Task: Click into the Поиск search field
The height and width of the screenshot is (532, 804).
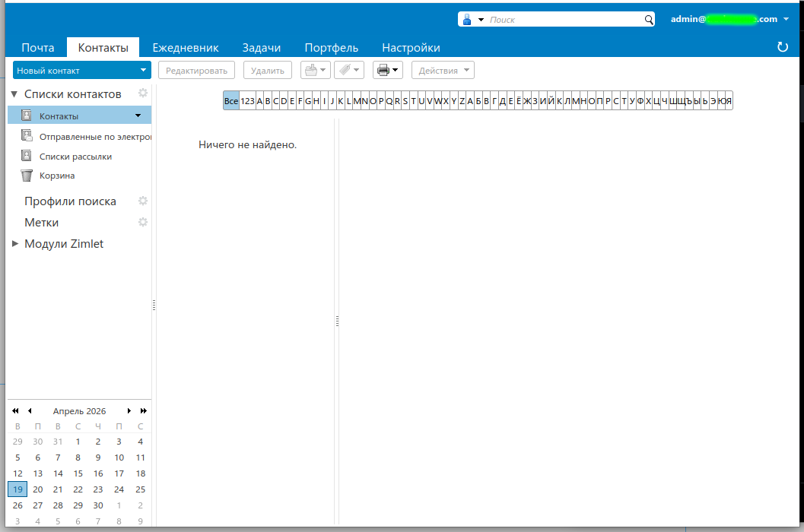Action: 564,20
